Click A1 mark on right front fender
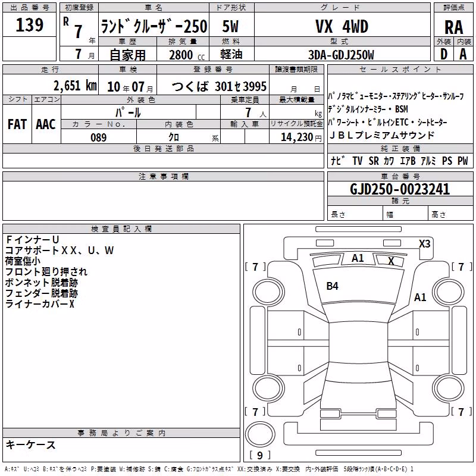Viewport: 476px width, 476px height. click(420, 297)
